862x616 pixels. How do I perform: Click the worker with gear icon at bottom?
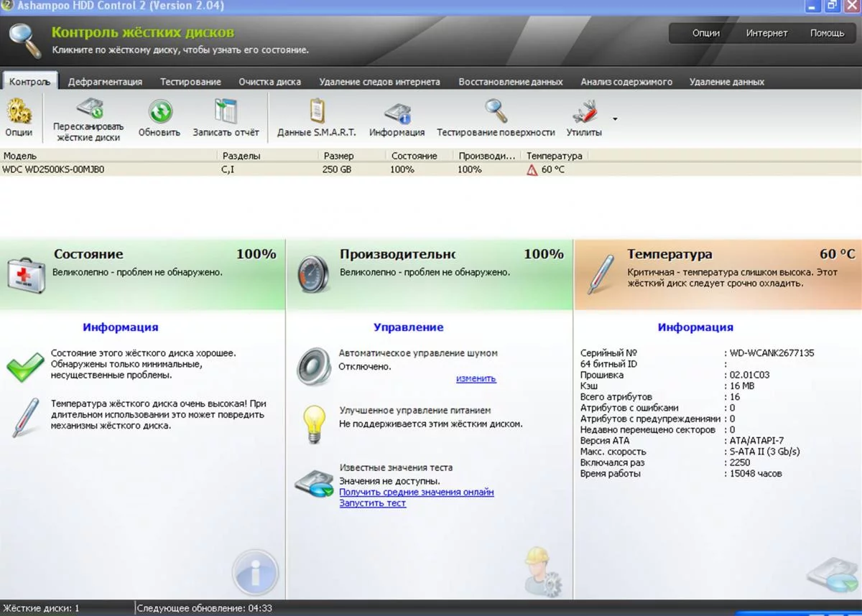[x=542, y=571]
